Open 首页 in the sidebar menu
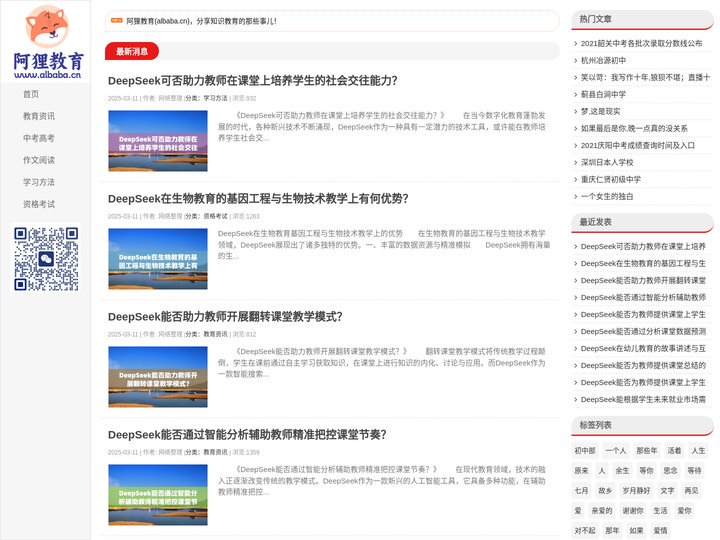The width and height of the screenshot is (720, 540). click(31, 94)
